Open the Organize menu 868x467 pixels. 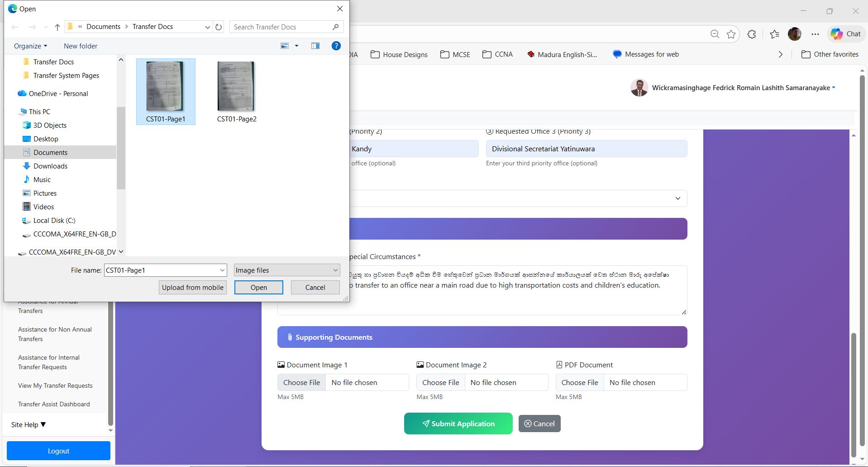point(30,46)
